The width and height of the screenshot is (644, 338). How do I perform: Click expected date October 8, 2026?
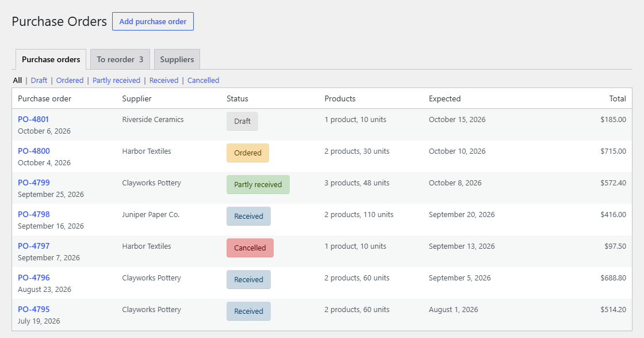pos(455,183)
